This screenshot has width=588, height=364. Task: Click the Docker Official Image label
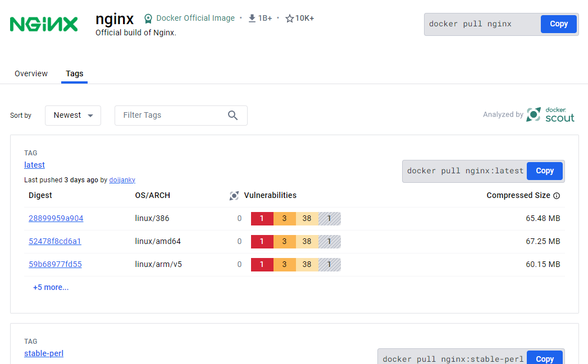click(195, 18)
